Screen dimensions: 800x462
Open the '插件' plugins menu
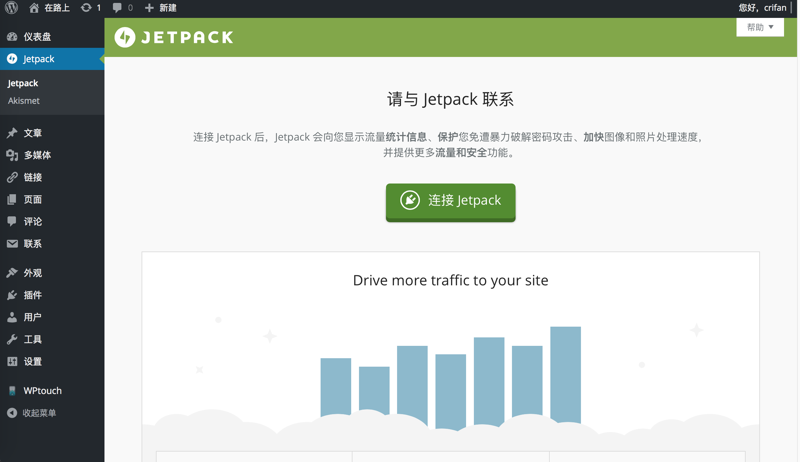[52, 295]
